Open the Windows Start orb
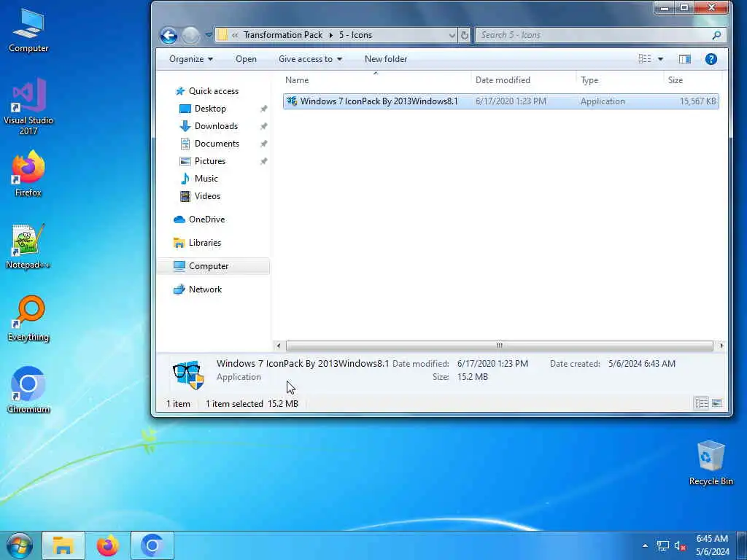Viewport: 747px width, 560px height. [20, 545]
